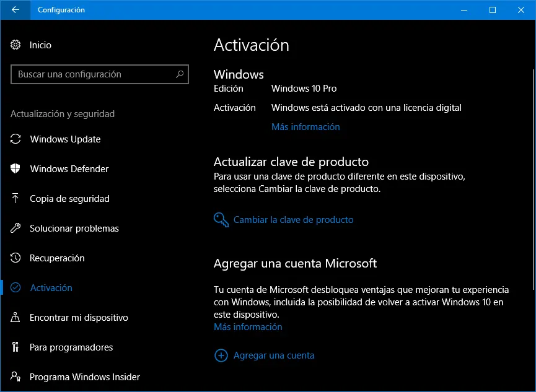Click the Windows Update sync icon
This screenshot has height=392, width=536.
point(15,139)
